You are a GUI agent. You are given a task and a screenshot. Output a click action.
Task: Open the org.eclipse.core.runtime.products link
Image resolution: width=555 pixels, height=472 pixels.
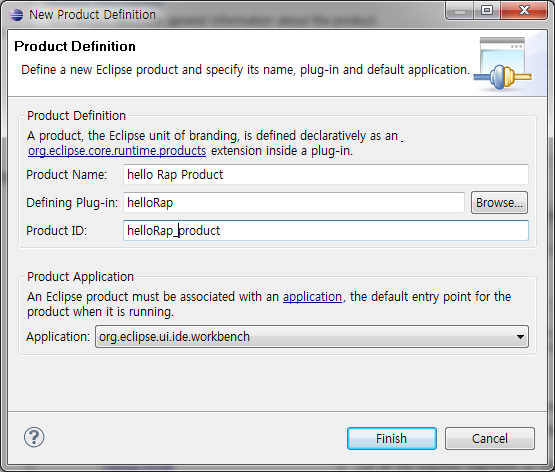tap(117, 151)
